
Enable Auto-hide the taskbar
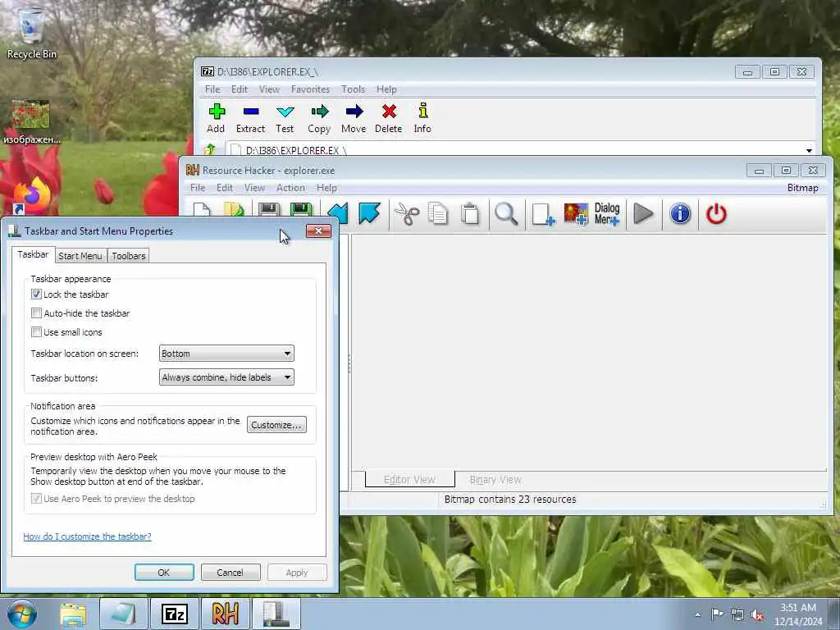36,313
